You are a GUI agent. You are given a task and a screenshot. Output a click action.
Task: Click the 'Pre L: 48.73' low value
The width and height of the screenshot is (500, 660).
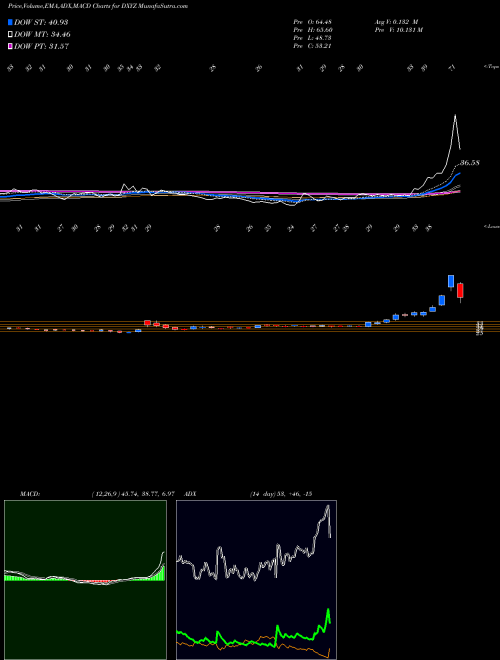(313, 38)
